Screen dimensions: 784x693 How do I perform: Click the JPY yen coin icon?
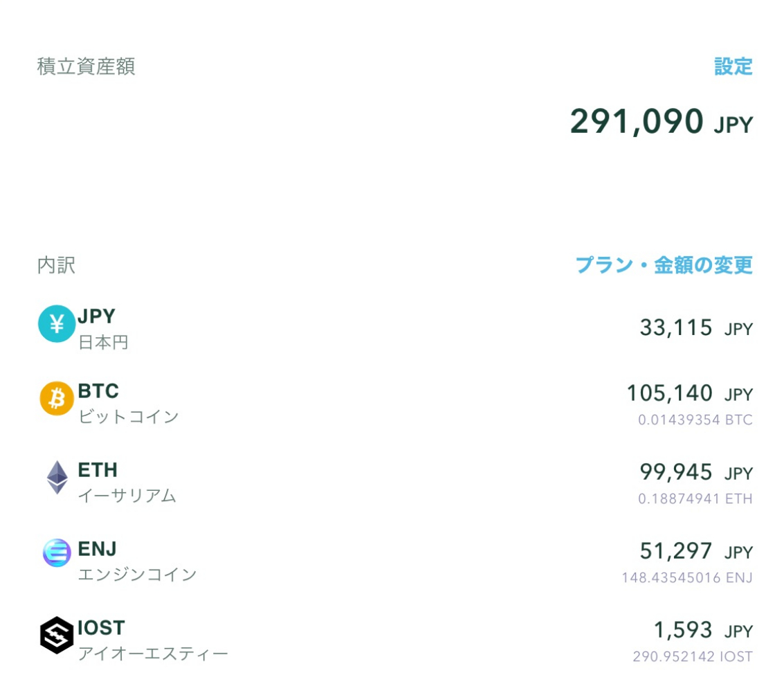pos(56,324)
